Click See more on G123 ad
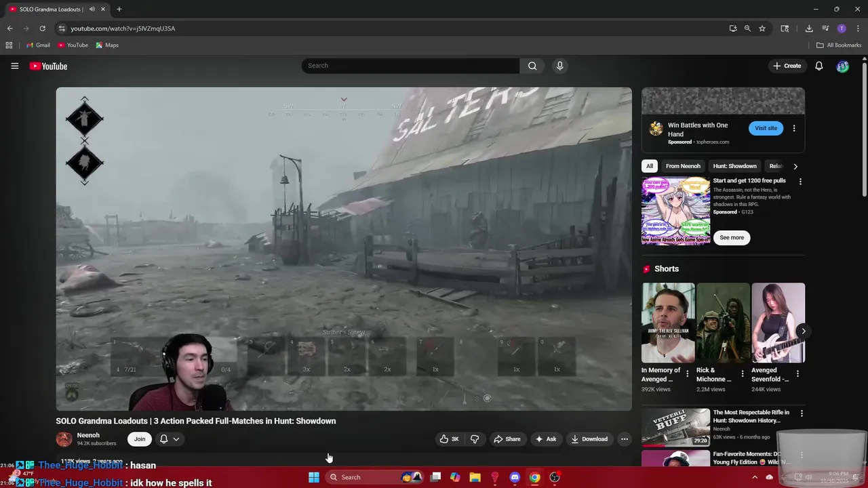Screen dimensions: 868x488 pos(732,238)
